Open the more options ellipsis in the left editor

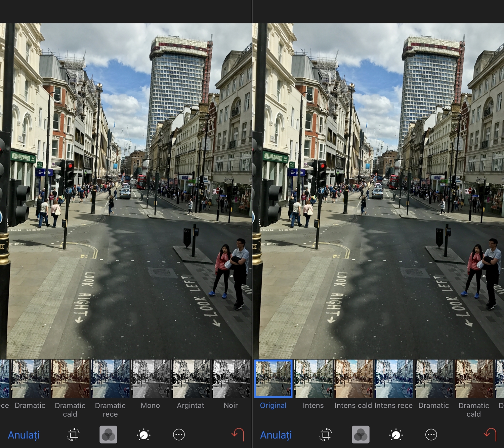179,435
